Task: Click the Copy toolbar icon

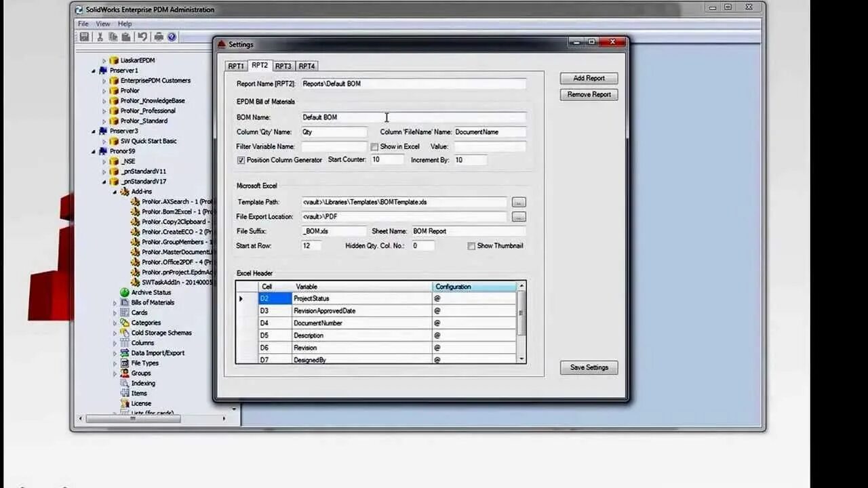Action: tap(113, 37)
